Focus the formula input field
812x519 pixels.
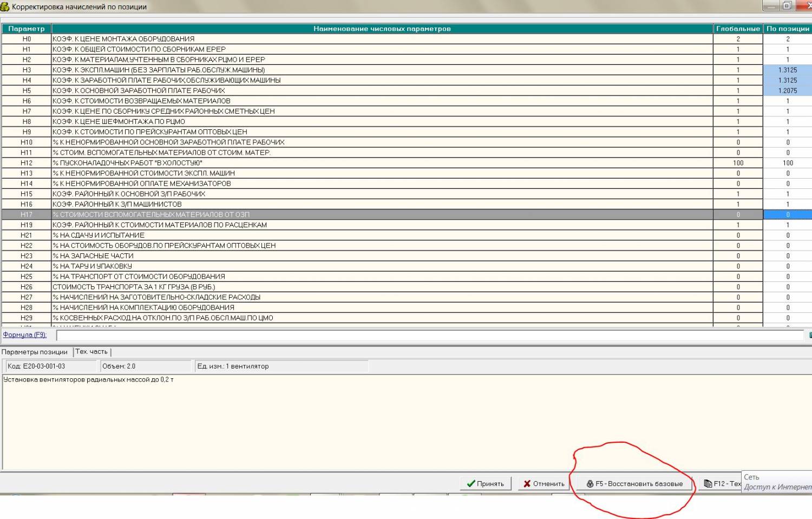[x=430, y=336]
